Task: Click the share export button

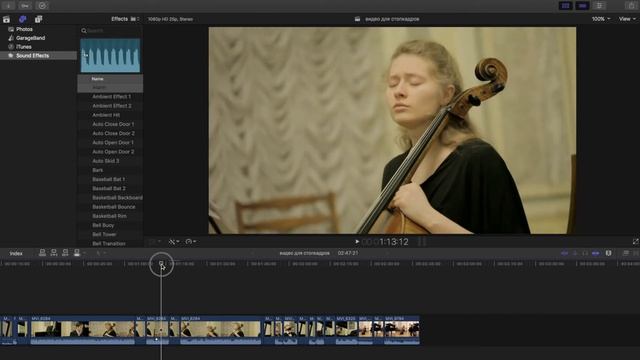Action: coord(632,6)
